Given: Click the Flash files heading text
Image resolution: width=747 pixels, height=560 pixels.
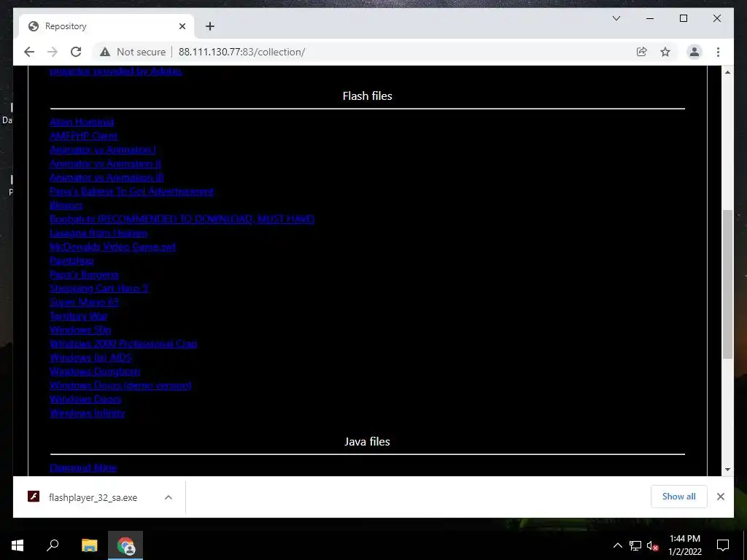Looking at the screenshot, I should [x=368, y=96].
